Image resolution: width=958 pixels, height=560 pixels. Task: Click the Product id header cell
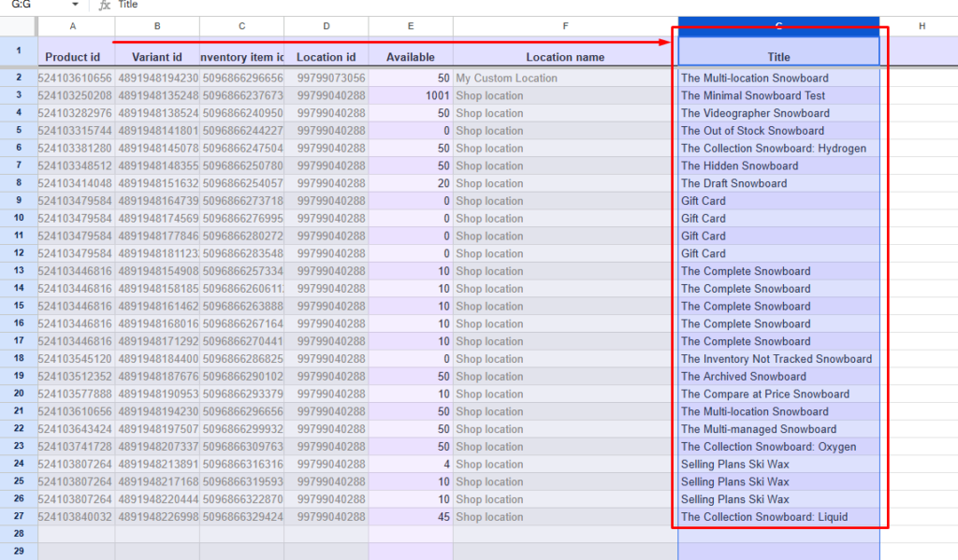click(73, 51)
